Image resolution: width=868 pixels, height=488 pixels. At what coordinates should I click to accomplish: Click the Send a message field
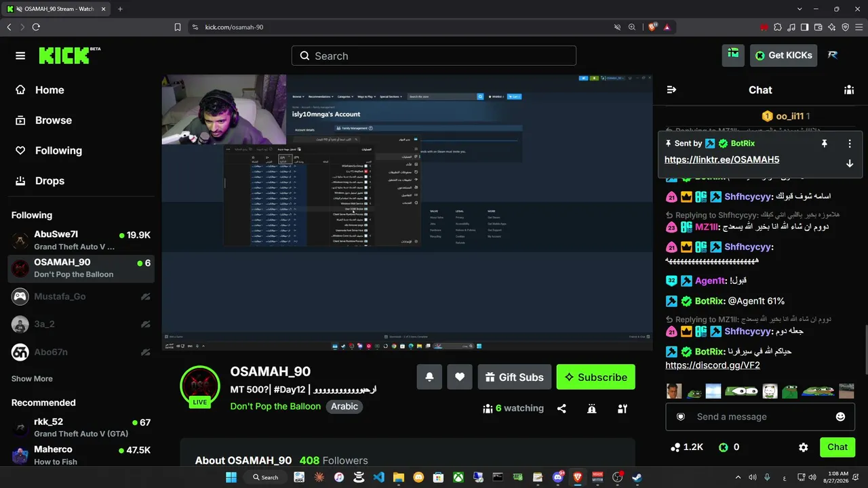coord(760,417)
